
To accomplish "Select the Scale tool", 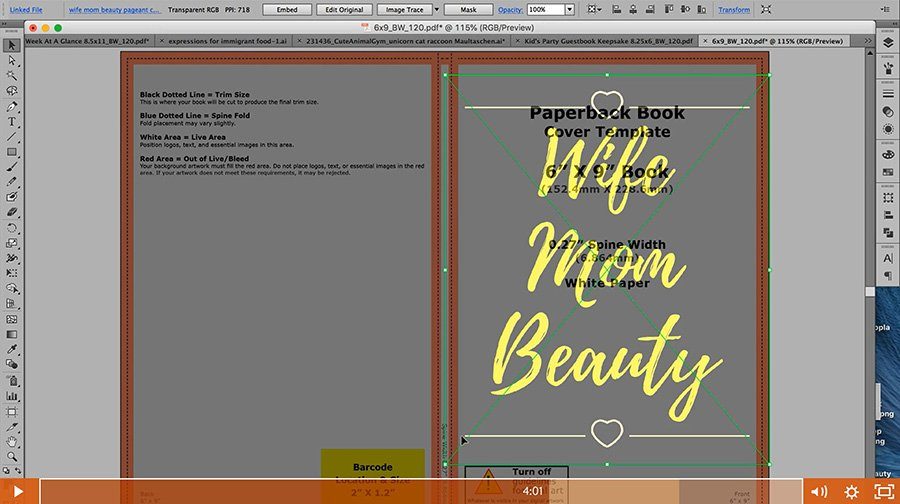I will pos(11,243).
